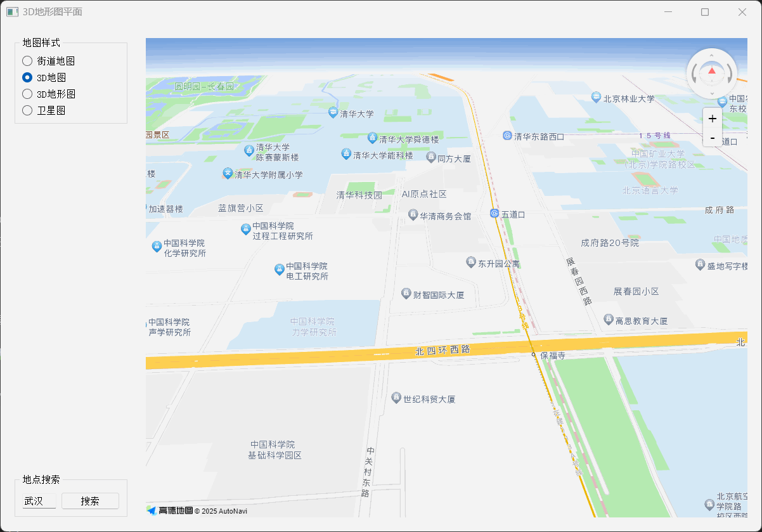
Task: Click the 中国科学院化学研究所 marker icon
Action: pos(156,246)
